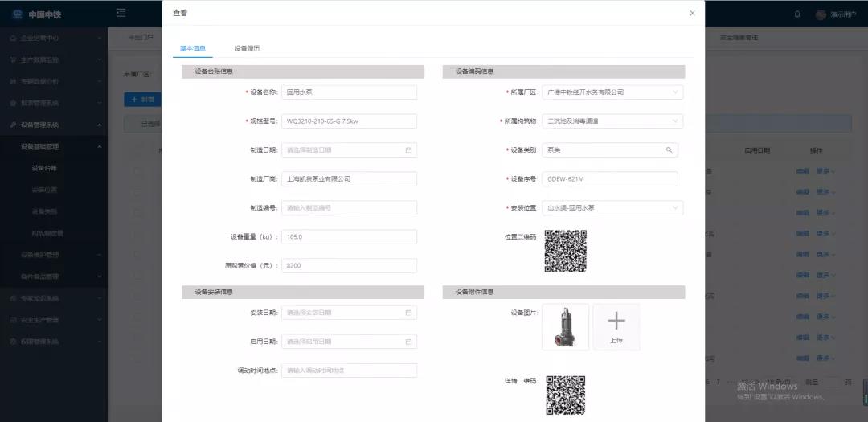The image size is (868, 422).
Task: Click the calendar icon in 启用日期 field
Action: (408, 342)
